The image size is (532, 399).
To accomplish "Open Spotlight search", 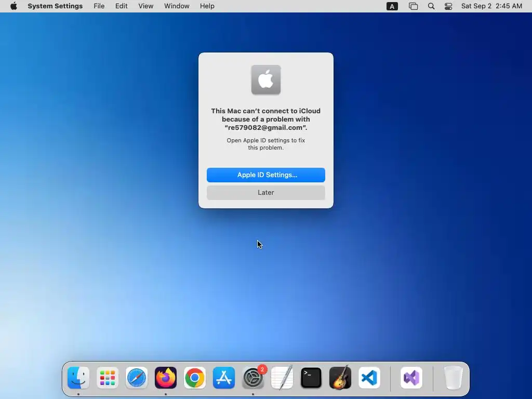I will pyautogui.click(x=431, y=6).
